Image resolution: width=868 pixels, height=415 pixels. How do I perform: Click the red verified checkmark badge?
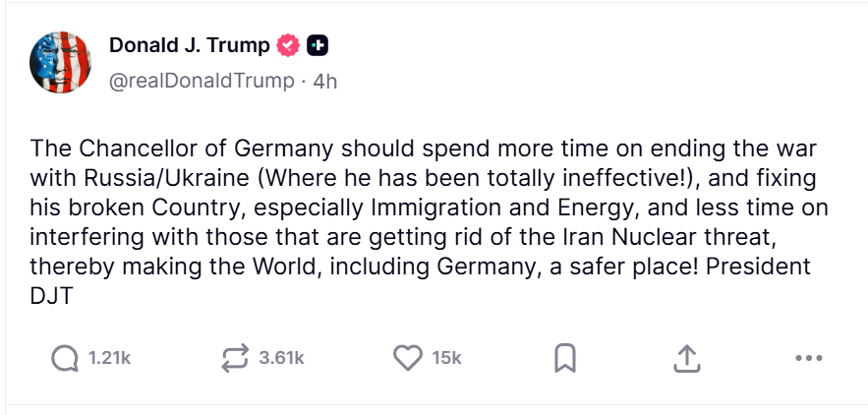[x=288, y=45]
